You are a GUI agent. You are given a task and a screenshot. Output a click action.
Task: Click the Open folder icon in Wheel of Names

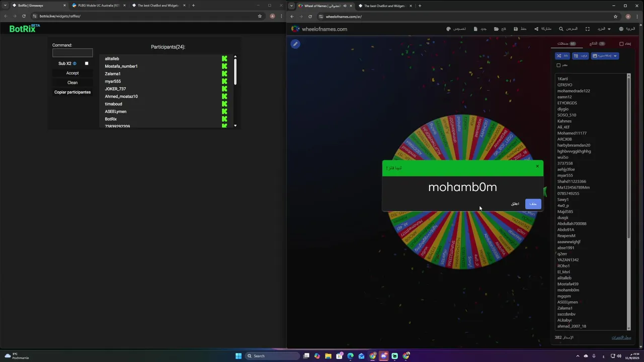pyautogui.click(x=497, y=29)
